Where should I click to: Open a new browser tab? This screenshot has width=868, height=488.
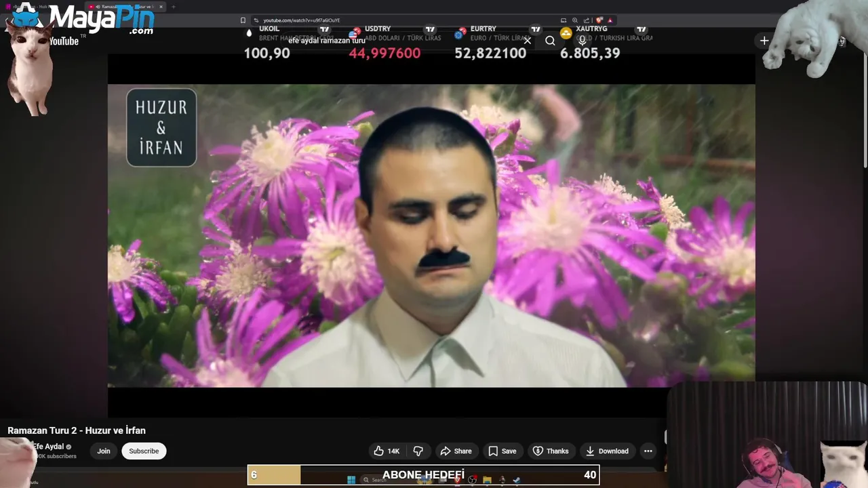(173, 7)
